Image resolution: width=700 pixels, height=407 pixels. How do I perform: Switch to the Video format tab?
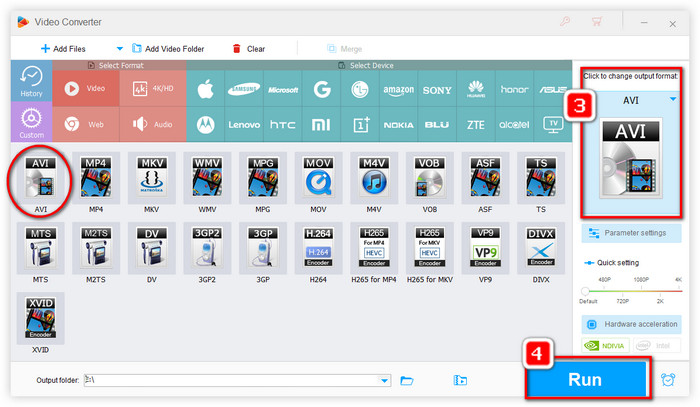click(86, 88)
